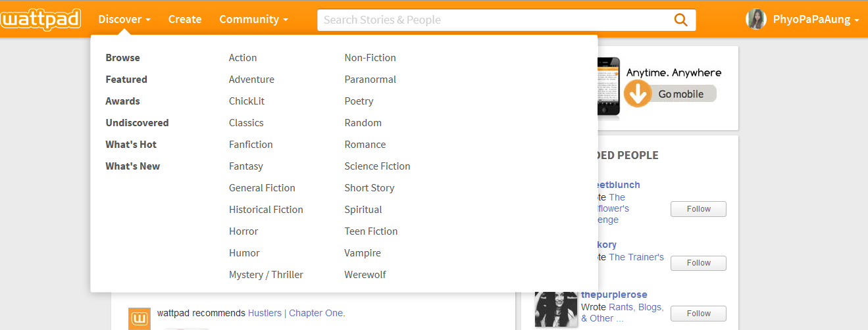Open the PhyoPaPaAung profile avatar

[756, 20]
